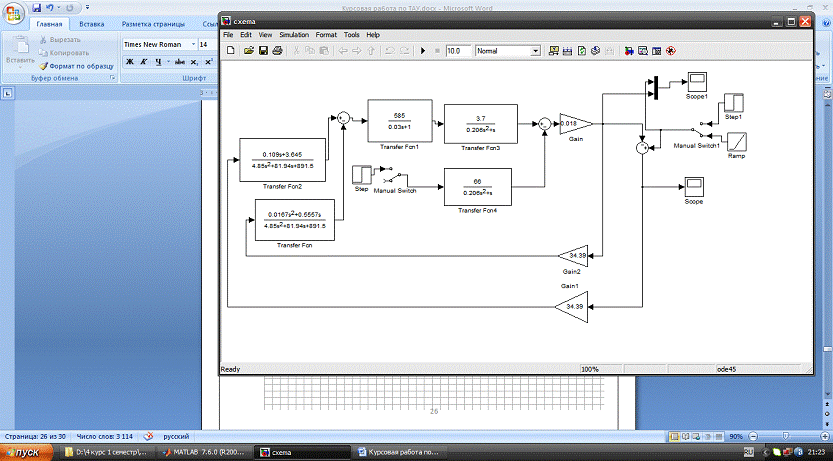
Task: Click the simulation stop time field
Action: (458, 51)
